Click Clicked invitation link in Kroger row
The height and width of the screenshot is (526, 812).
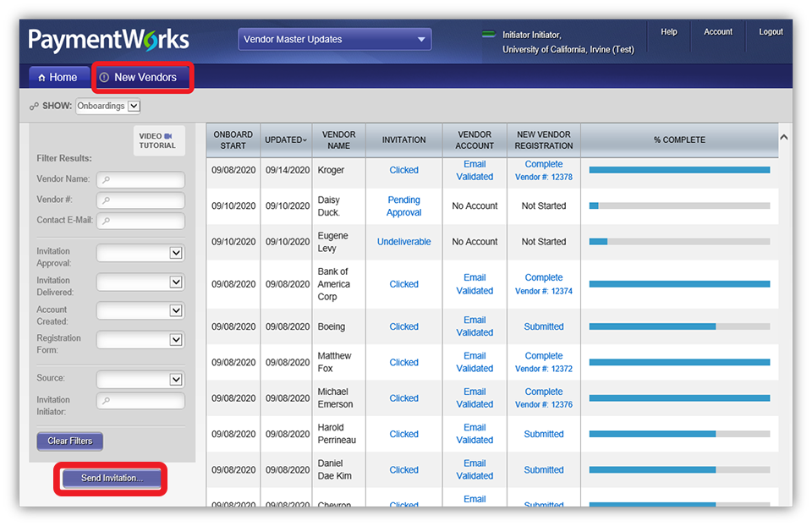[x=404, y=170]
